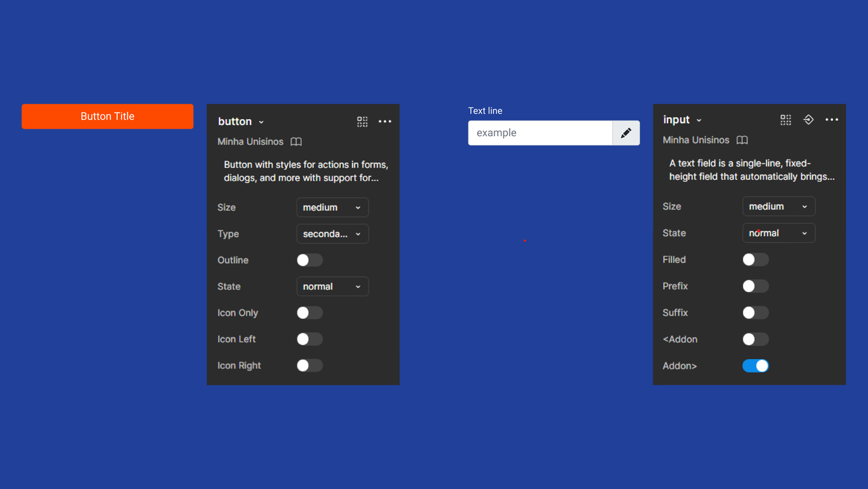Toggle the Outline switch
The width and height of the screenshot is (868, 489).
pos(310,260)
